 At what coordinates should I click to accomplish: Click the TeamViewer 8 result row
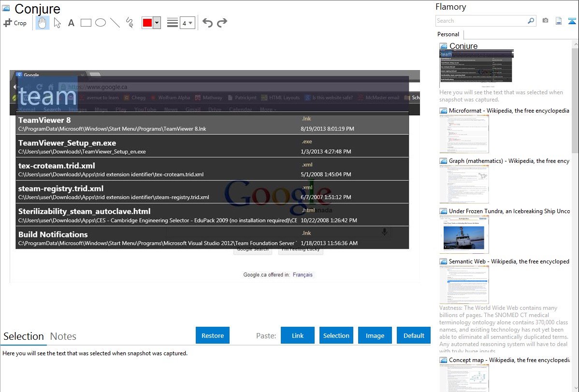[x=212, y=124]
